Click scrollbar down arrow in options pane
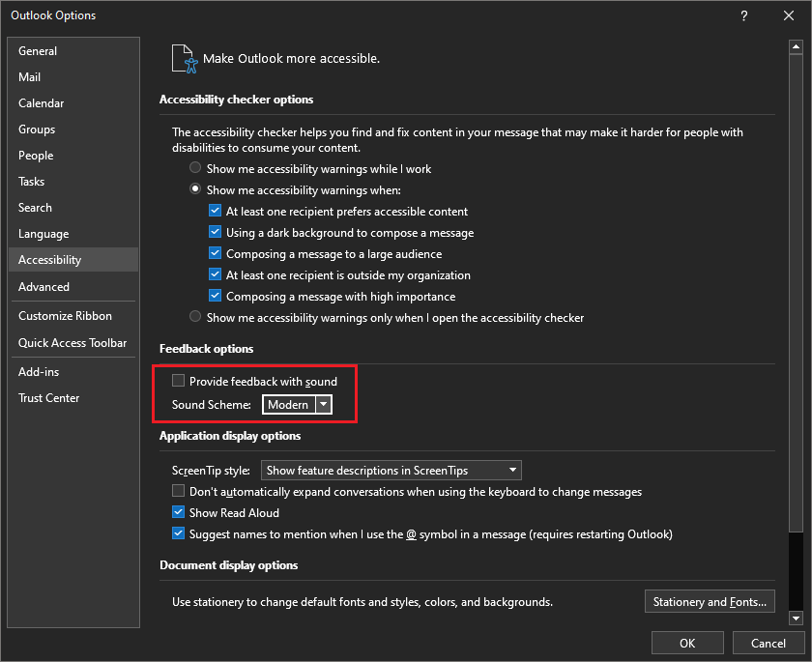812x662 pixels. click(x=796, y=618)
